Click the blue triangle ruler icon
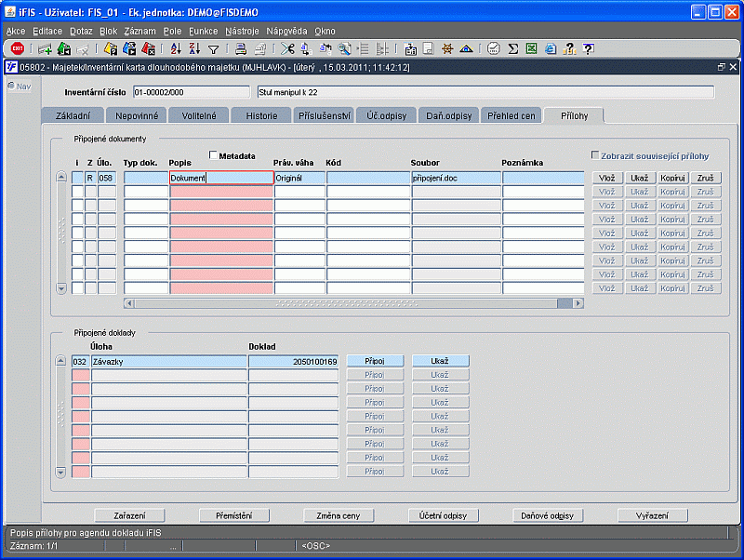This screenshot has height=560, width=744. click(x=466, y=48)
